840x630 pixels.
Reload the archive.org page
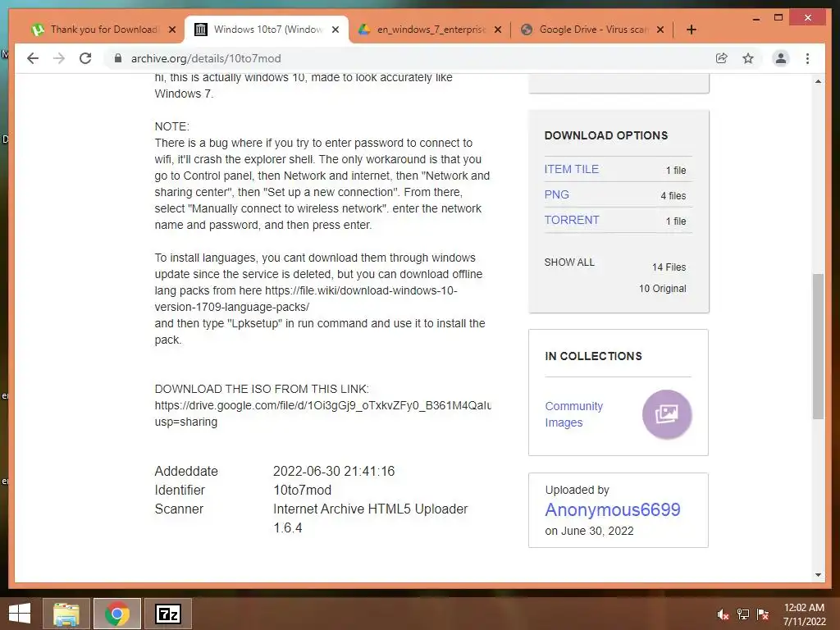[x=85, y=58]
